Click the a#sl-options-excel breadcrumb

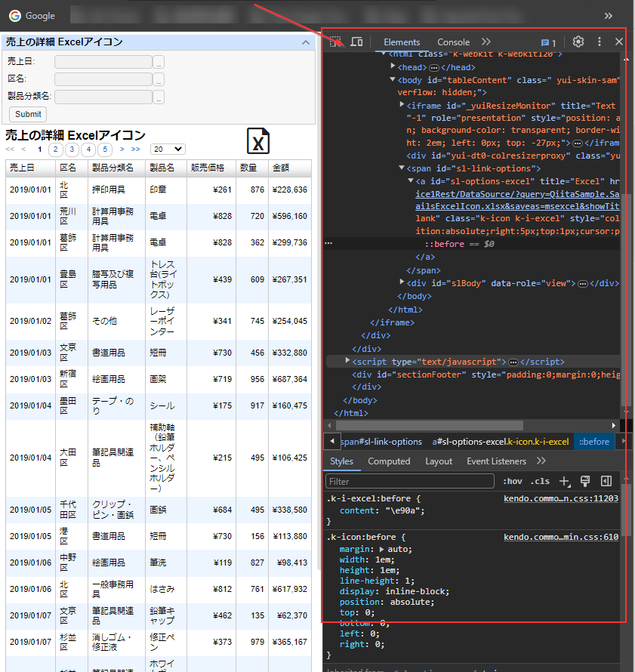tap(501, 442)
